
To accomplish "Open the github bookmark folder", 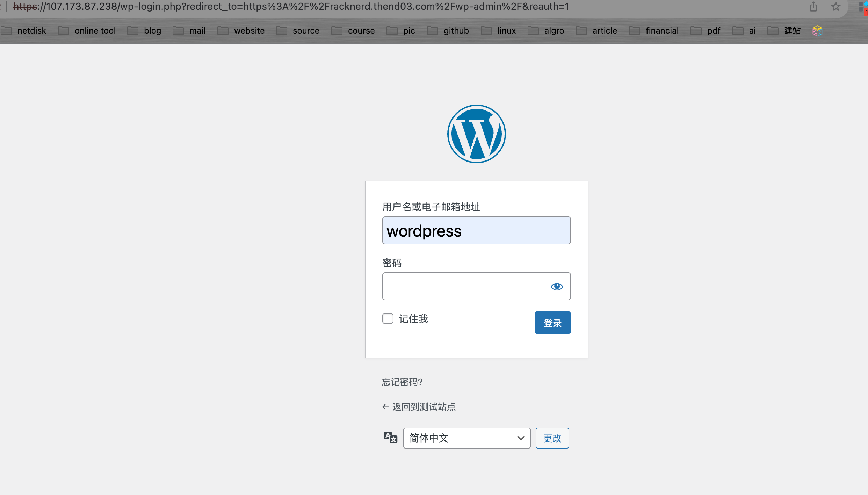I will [448, 31].
